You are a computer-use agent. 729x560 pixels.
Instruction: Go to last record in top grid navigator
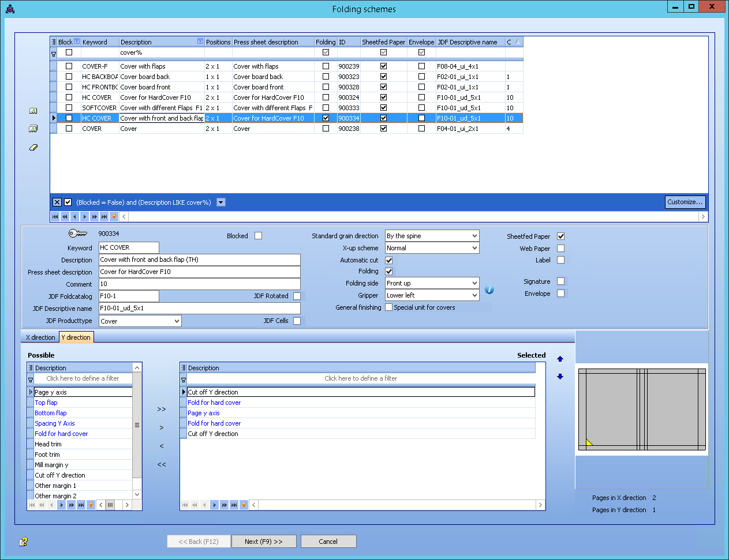click(x=104, y=217)
